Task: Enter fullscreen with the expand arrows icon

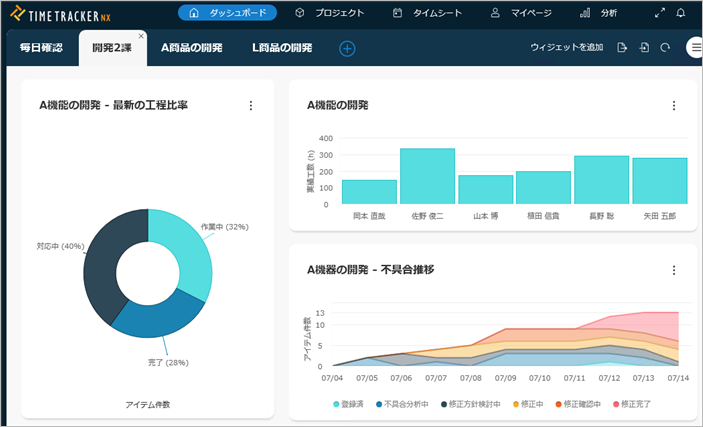Action: (659, 13)
